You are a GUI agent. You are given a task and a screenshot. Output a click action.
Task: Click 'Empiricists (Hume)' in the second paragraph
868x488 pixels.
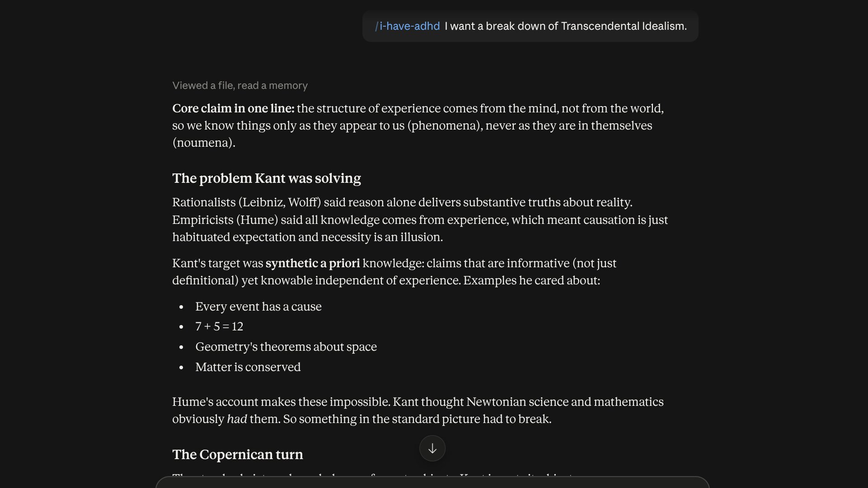tap(225, 220)
